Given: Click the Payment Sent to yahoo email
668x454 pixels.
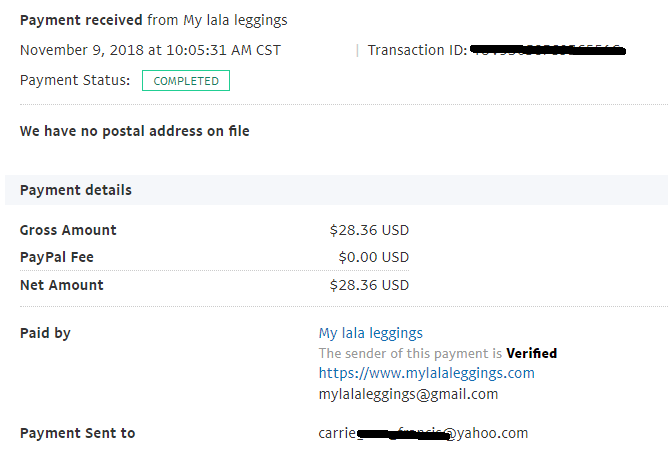Looking at the screenshot, I should [423, 433].
